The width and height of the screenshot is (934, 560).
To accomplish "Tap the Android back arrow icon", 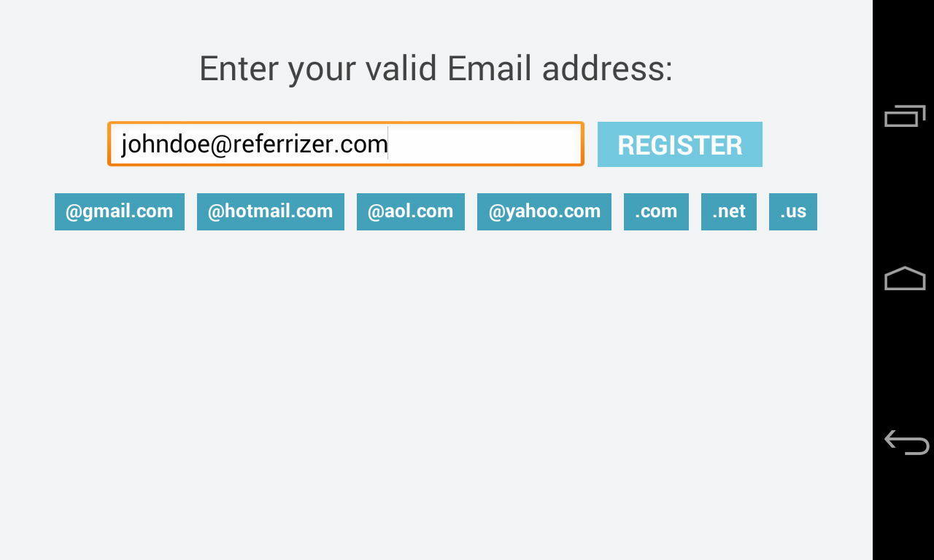I will (906, 443).
